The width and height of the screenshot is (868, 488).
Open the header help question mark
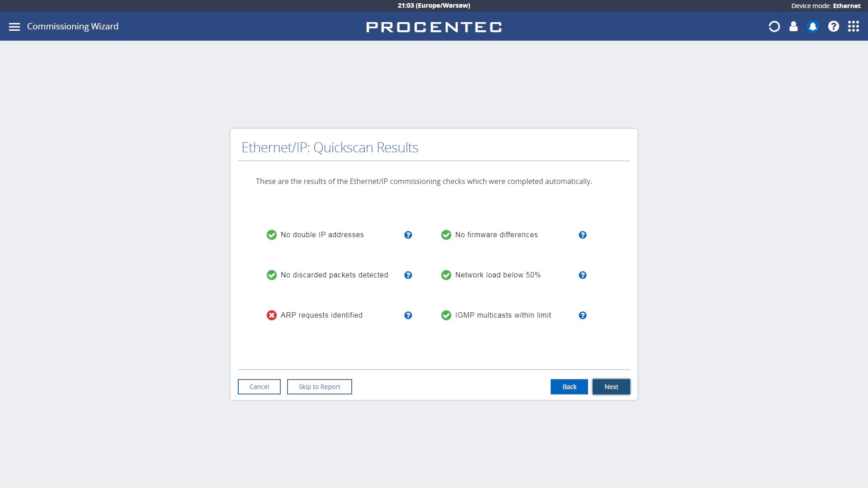834,27
